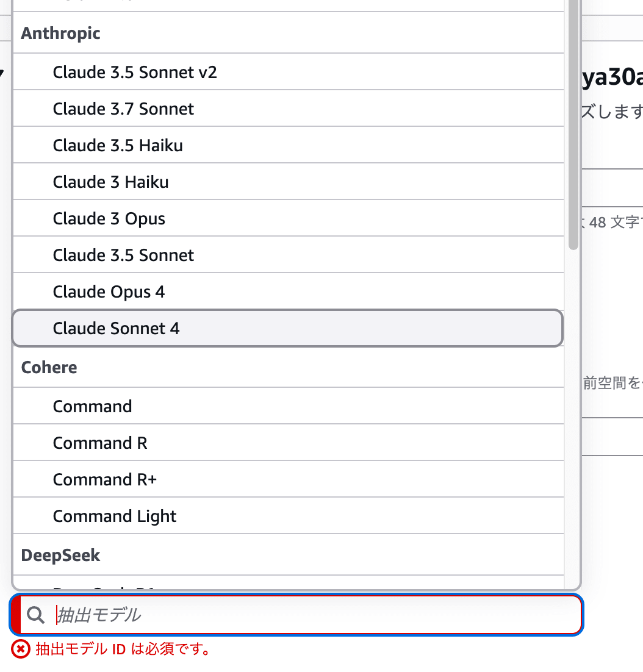Choose Claude 3.7 Sonnet from list
Screen dimensions: 643x672
[x=123, y=109]
